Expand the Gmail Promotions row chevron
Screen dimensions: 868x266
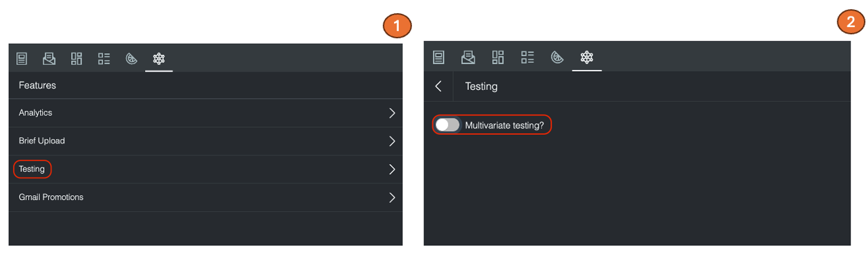(x=392, y=198)
